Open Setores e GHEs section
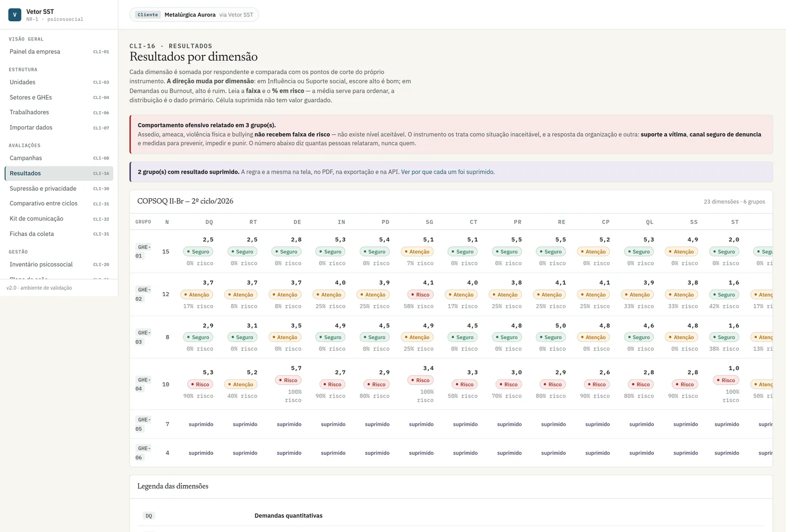 coord(59,97)
